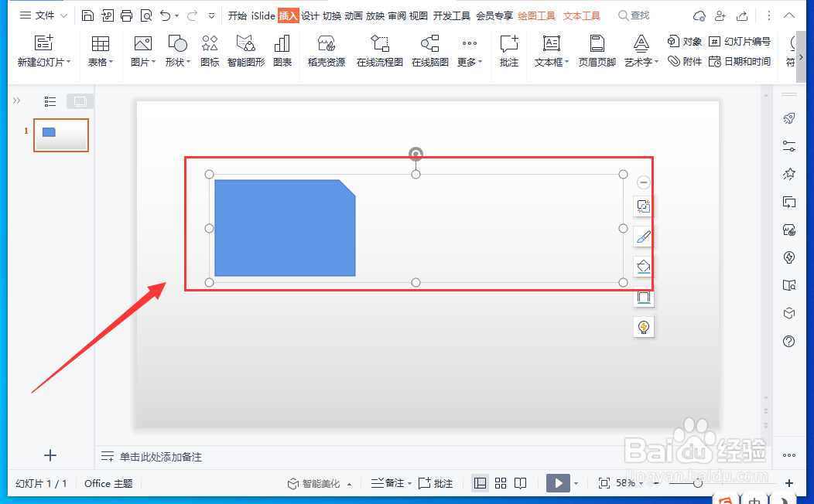Expand 艺术字 word art dropdown

(657, 62)
